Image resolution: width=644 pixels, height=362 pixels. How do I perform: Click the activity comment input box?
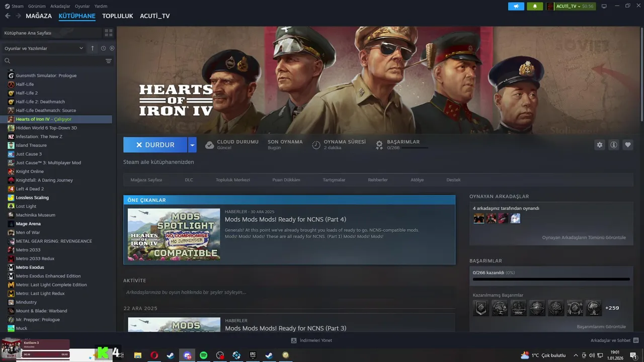coord(289,292)
